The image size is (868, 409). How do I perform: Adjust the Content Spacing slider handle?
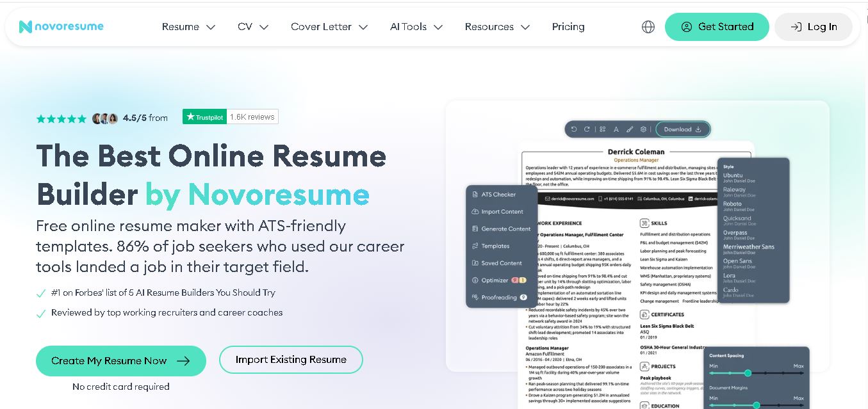pyautogui.click(x=748, y=373)
